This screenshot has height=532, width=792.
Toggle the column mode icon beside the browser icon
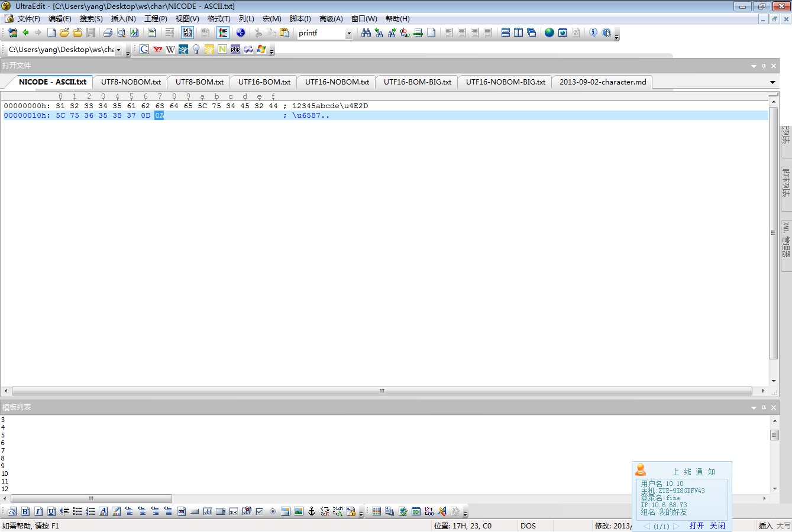223,33
